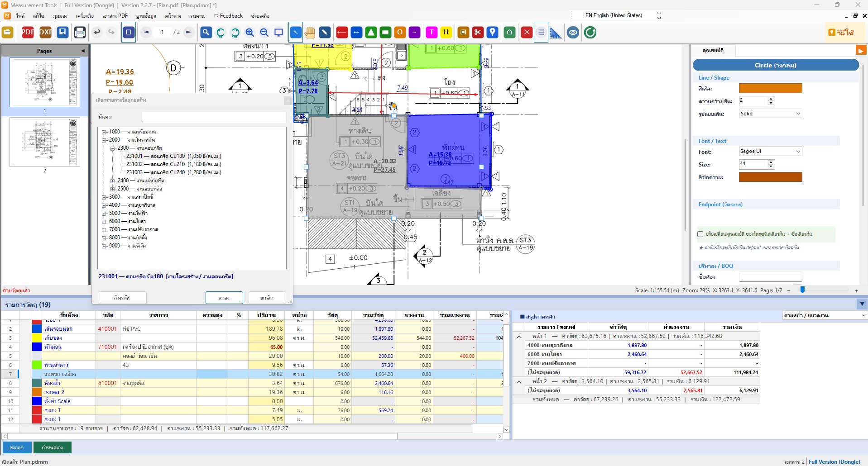The width and height of the screenshot is (868, 466).
Task: Open the third menu bar item (View)
Action: click(60, 16)
